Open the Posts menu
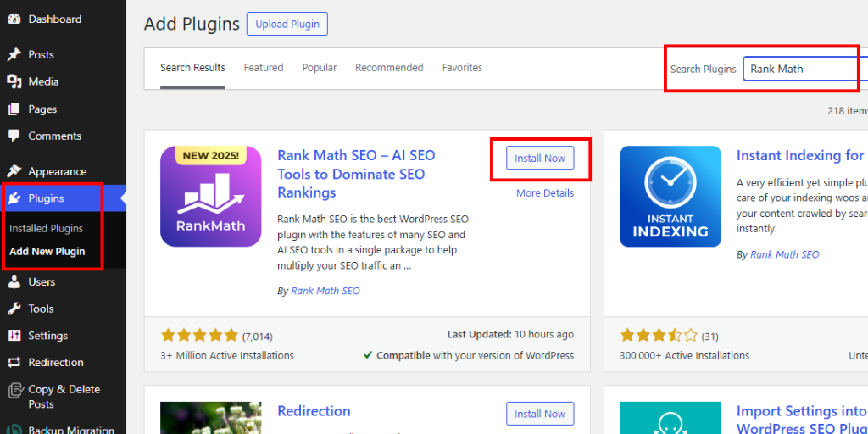The width and height of the screenshot is (868, 434). click(41, 55)
